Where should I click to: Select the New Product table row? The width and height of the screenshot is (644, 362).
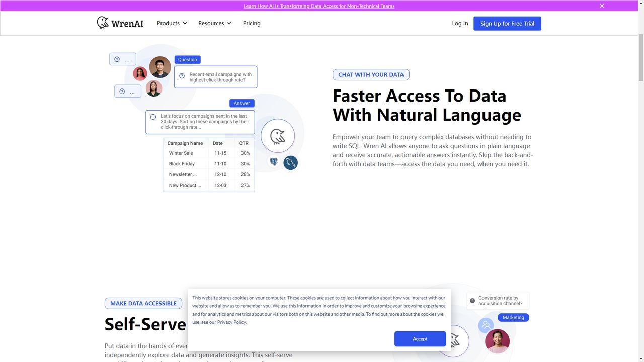coord(209,185)
